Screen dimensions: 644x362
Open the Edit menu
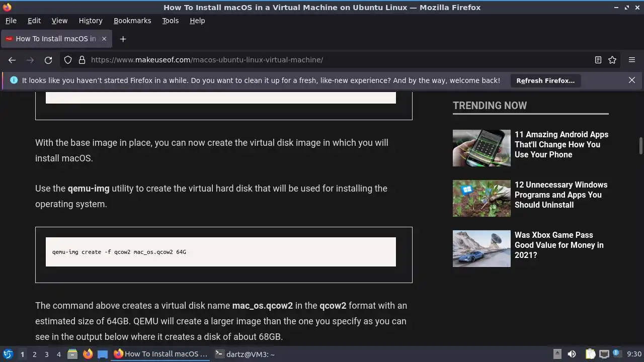pos(34,21)
